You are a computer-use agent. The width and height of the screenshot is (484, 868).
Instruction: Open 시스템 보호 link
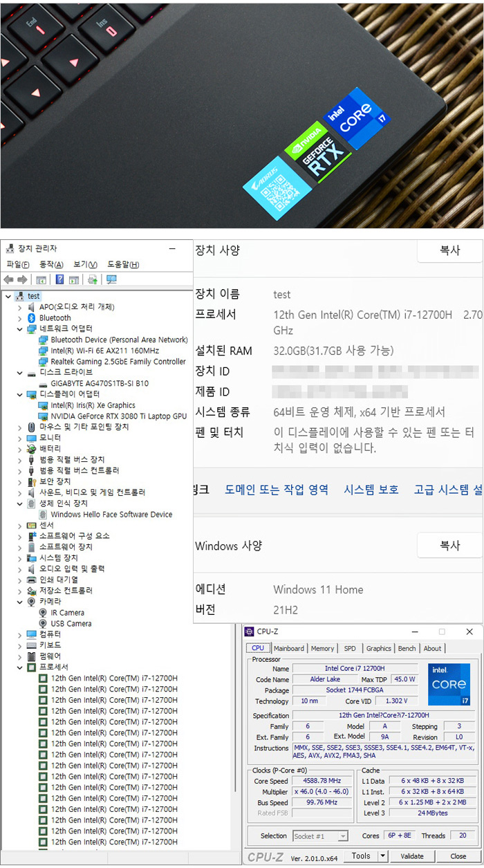(x=371, y=490)
